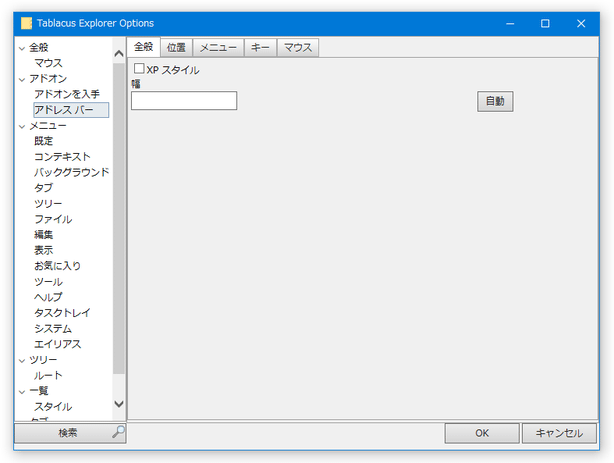The width and height of the screenshot is (614, 463).
Task: Collapse the メニュー tree node
Action: pyautogui.click(x=22, y=126)
